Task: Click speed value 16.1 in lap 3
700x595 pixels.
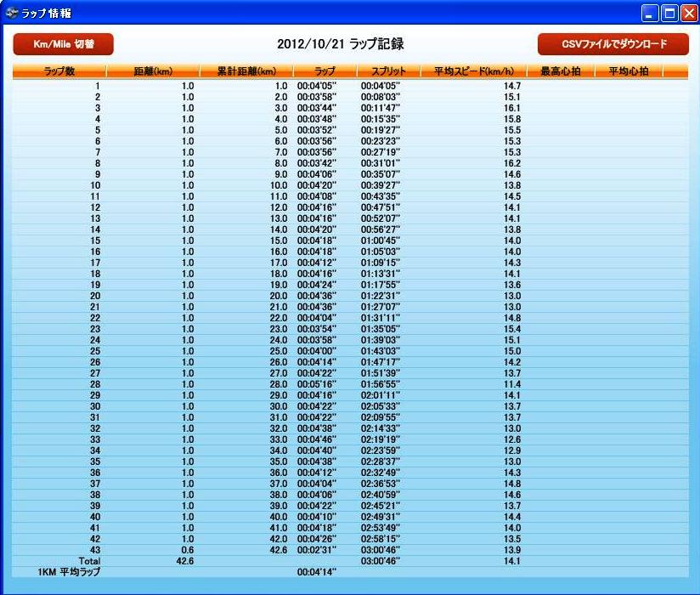Action: pos(512,108)
